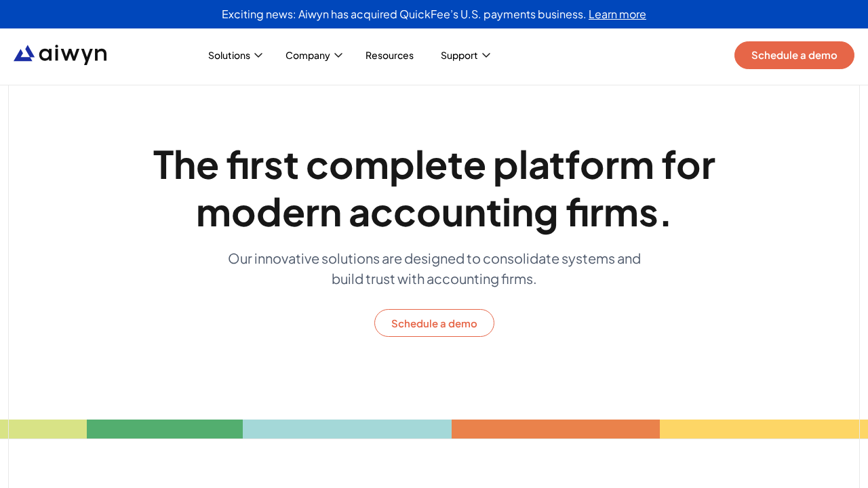Go to the Resources page
868x488 pixels.
(x=389, y=56)
